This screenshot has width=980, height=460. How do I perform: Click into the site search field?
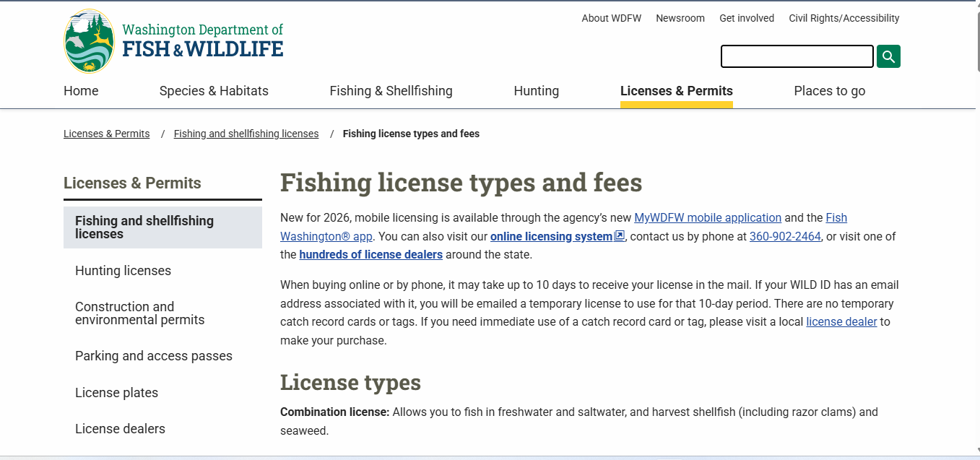tap(797, 56)
